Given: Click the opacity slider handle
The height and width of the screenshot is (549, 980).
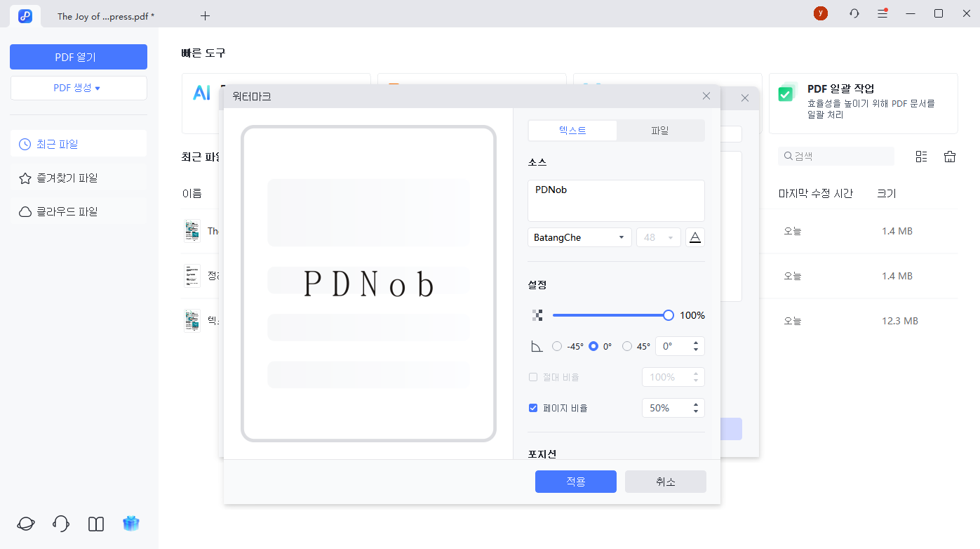Looking at the screenshot, I should coord(669,315).
